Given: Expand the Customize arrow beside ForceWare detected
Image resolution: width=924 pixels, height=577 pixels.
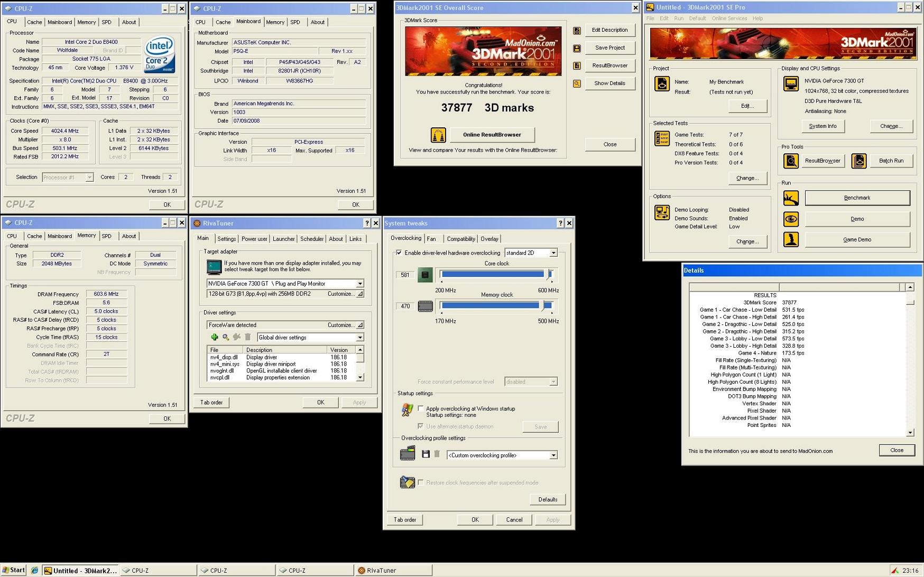Looking at the screenshot, I should [360, 325].
